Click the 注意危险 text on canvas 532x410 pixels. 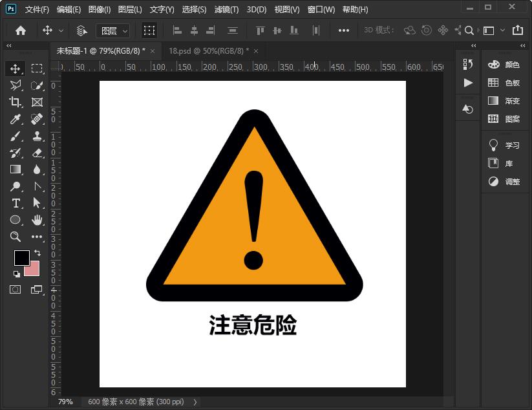[253, 325]
